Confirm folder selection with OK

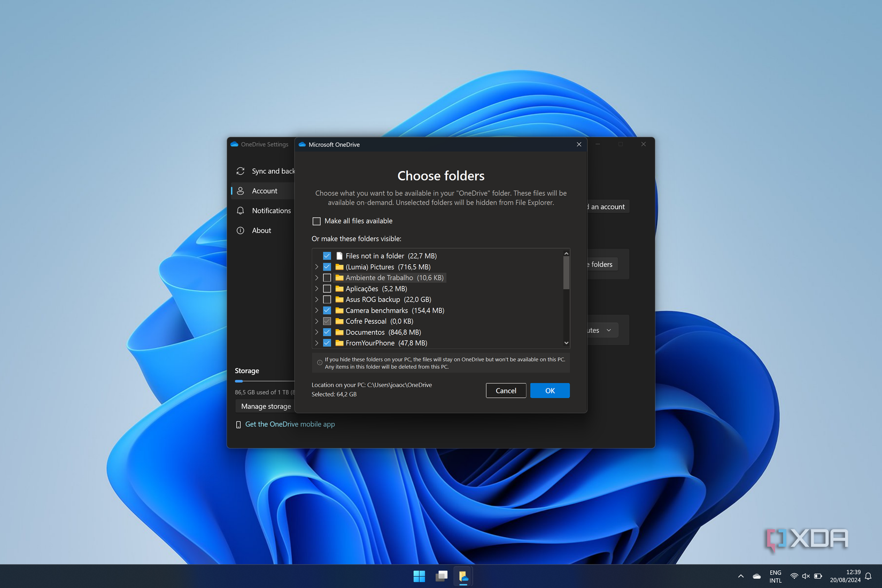(x=550, y=390)
